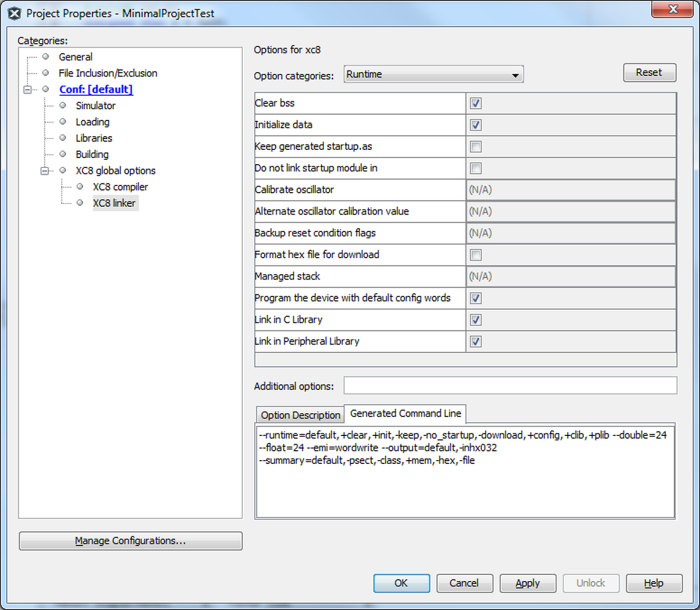The image size is (700, 610).
Task: Click the Additional options input field
Action: click(510, 386)
